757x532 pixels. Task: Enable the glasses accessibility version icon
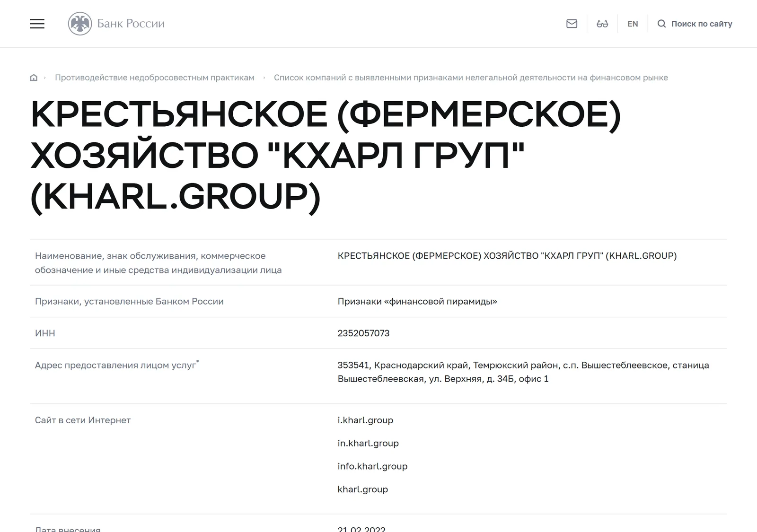(602, 24)
